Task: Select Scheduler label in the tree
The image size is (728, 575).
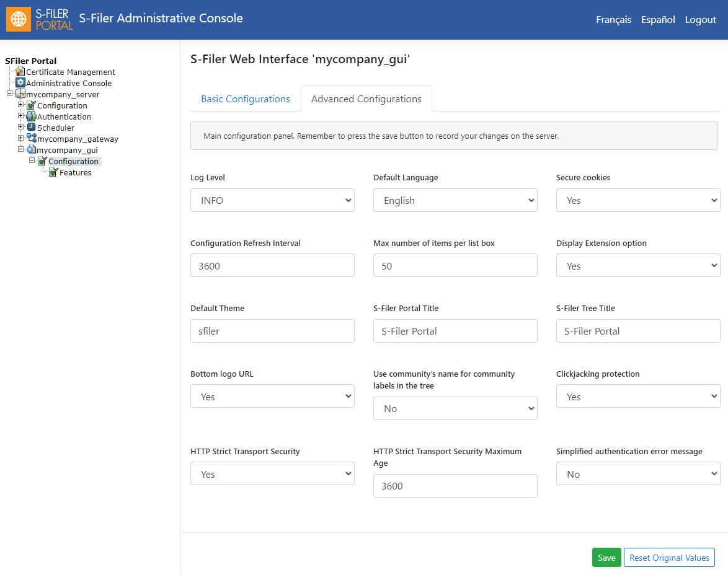Action: click(x=56, y=128)
